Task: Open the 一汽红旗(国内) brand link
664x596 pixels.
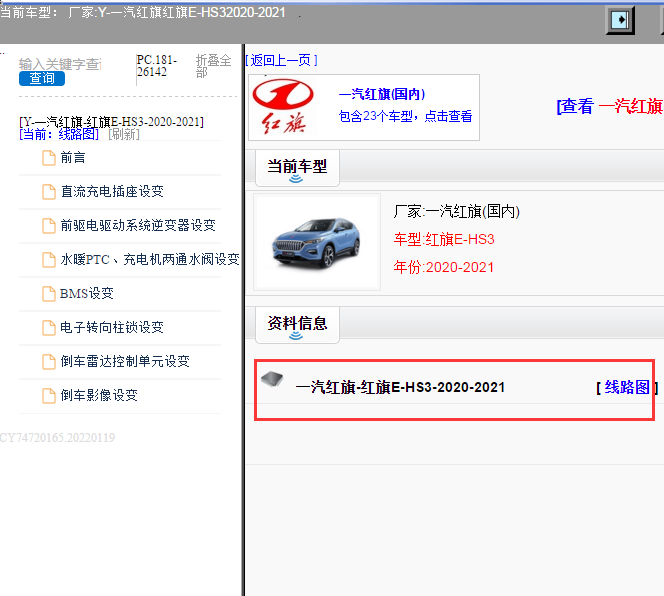Action: [x=382, y=94]
